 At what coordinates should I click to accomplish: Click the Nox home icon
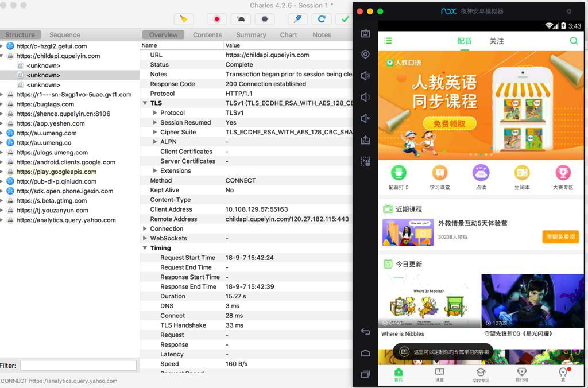[365, 353]
